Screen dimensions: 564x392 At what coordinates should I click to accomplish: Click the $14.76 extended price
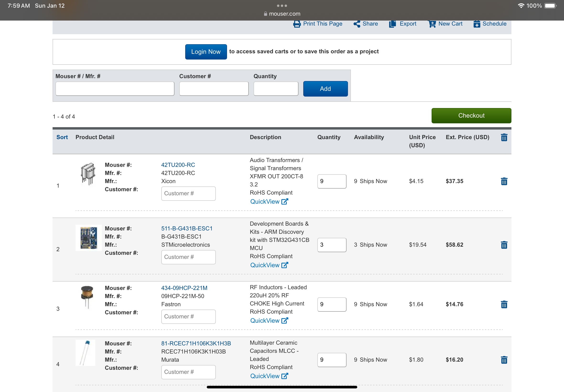(455, 304)
